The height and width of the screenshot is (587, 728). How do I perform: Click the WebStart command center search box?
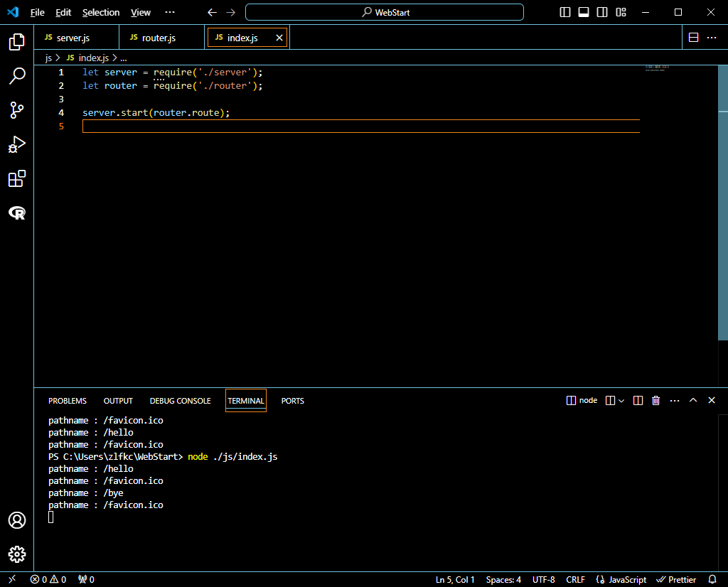(385, 13)
